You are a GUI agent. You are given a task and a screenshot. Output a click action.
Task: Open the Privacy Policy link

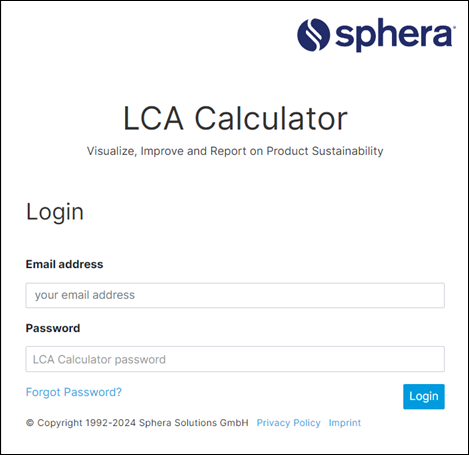click(x=289, y=423)
